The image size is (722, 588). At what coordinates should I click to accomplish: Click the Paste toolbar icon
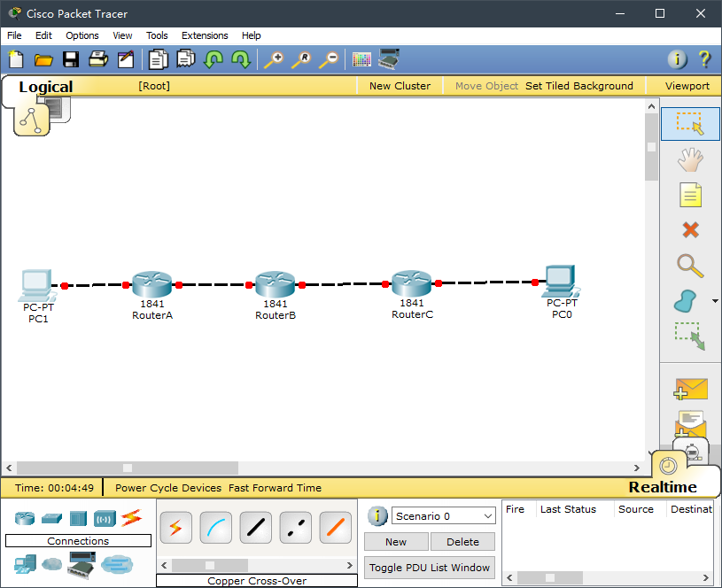[x=185, y=59]
